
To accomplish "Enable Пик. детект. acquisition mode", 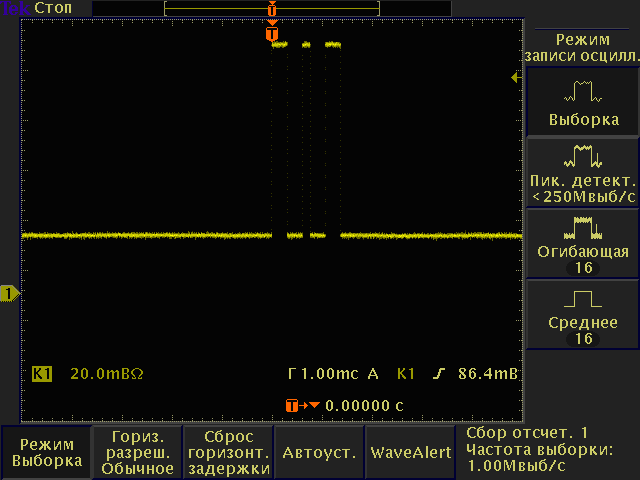I will coord(583,173).
